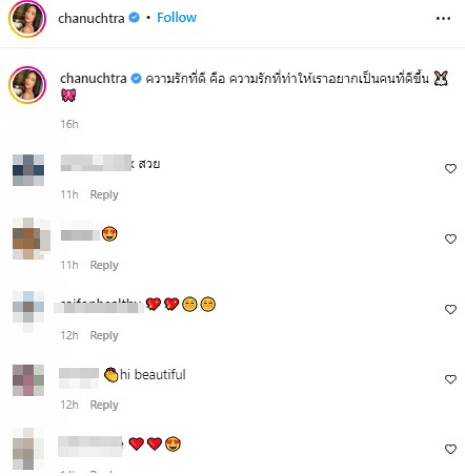Follow the chanuchtra account

point(176,18)
